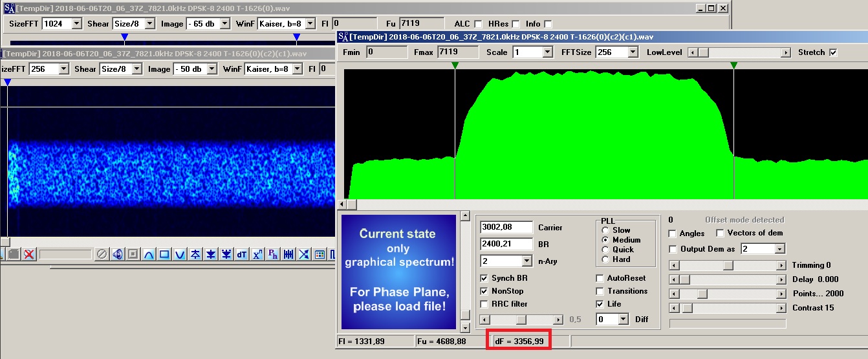
Task: Open the Output Dem as dropdown
Action: tap(779, 249)
